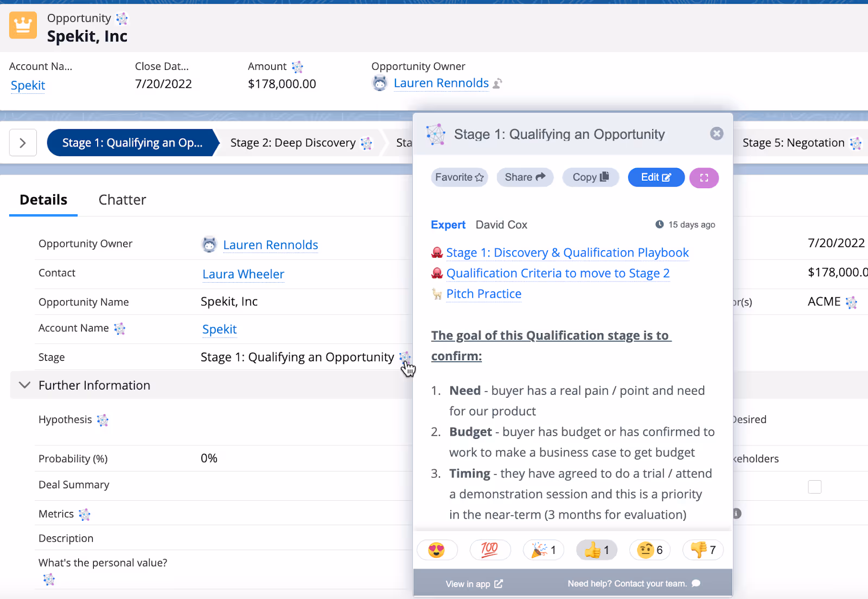The width and height of the screenshot is (868, 599).
Task: Click the Share button
Action: click(525, 177)
